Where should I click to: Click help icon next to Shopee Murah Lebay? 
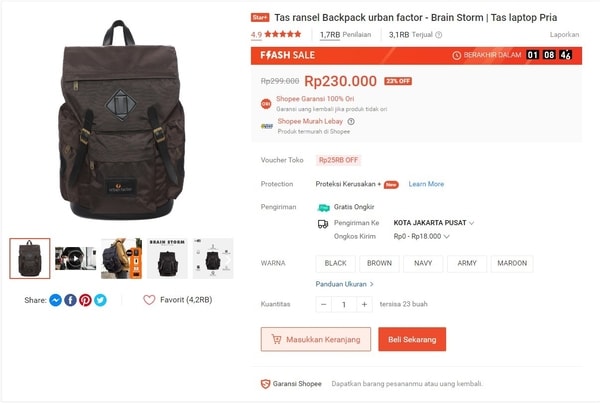(x=351, y=121)
